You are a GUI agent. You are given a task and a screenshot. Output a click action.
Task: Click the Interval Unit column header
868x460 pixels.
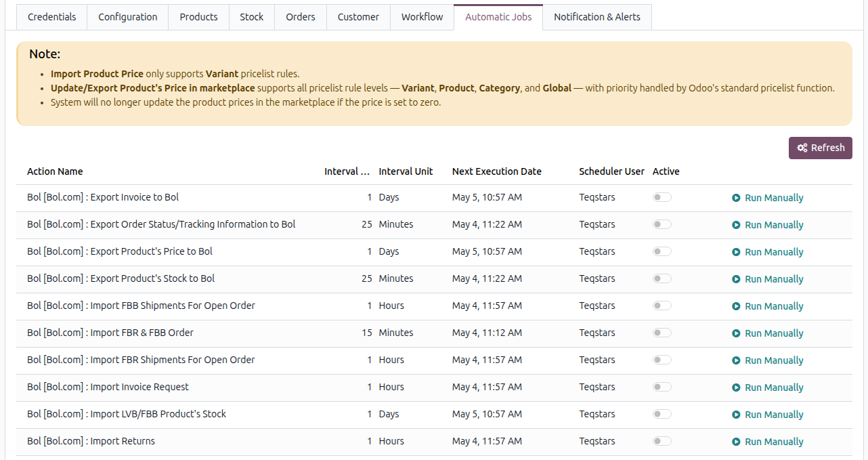[x=406, y=171]
